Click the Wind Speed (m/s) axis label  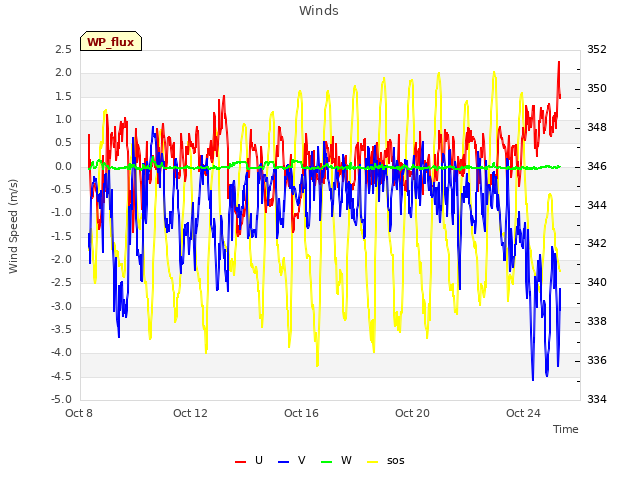13,226
